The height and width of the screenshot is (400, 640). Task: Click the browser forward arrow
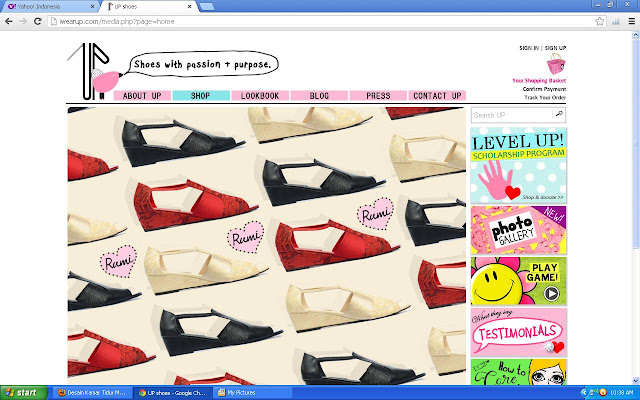tap(23, 21)
